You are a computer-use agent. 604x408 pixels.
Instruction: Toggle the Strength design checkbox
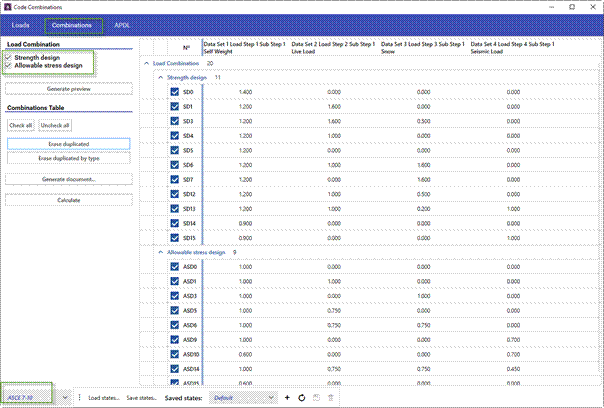click(8, 57)
